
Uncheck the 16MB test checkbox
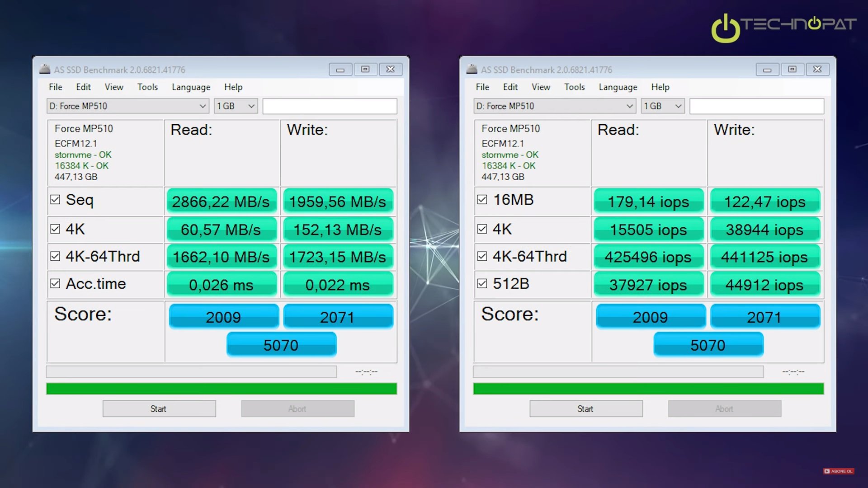tap(482, 200)
